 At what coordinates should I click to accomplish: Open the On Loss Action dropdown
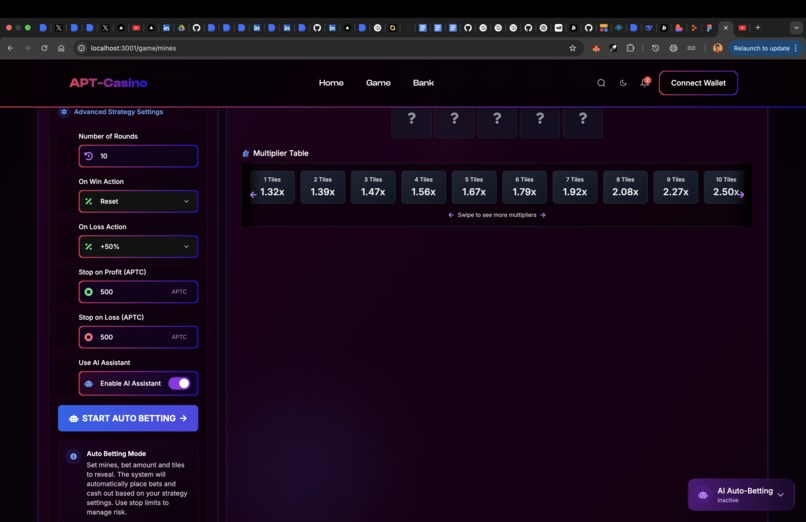tap(138, 246)
